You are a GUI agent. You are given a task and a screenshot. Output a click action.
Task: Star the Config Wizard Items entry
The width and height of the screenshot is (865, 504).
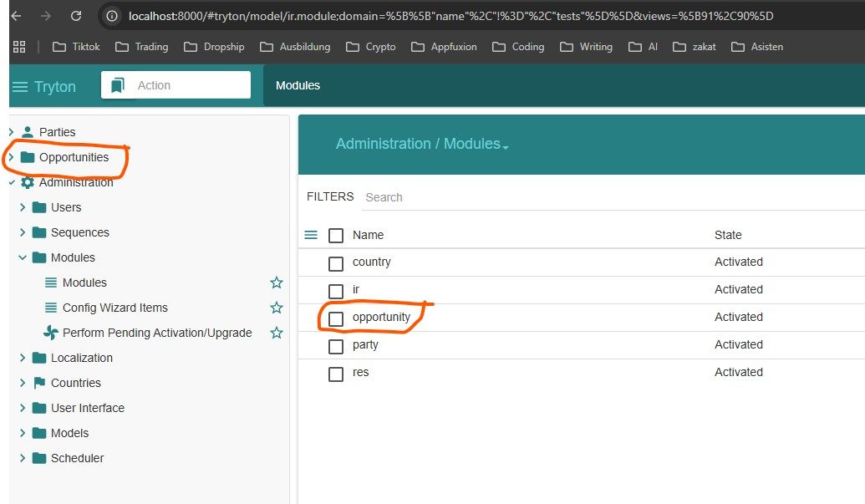(x=277, y=308)
